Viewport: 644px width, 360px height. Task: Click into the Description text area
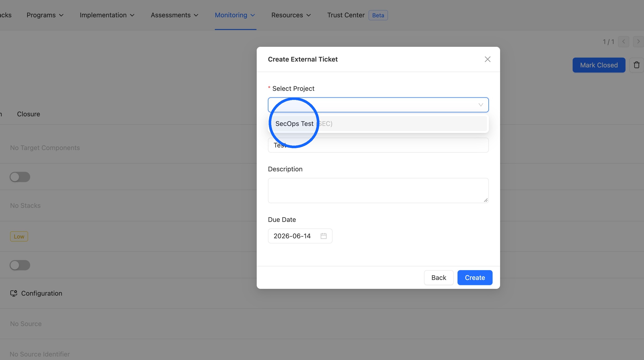[x=378, y=190]
